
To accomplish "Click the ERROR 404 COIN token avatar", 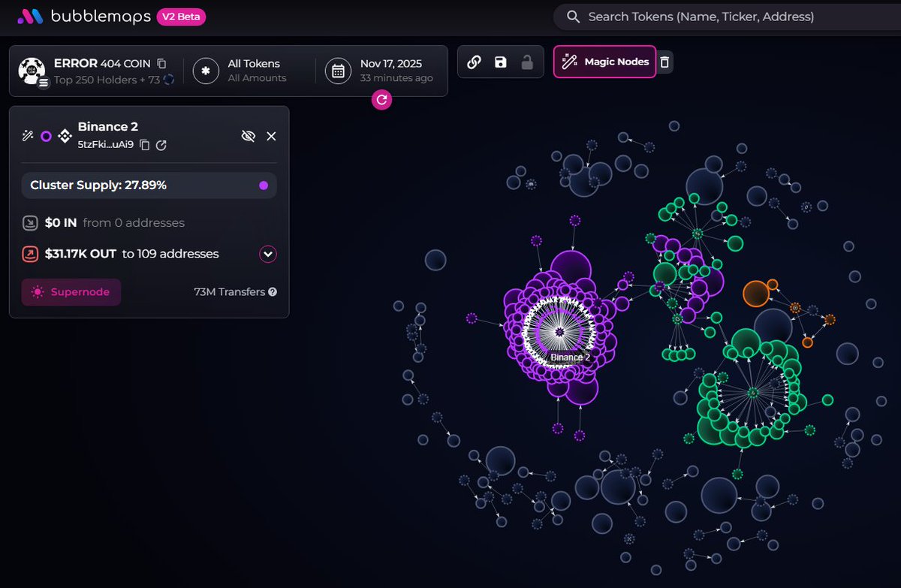I will (32, 71).
